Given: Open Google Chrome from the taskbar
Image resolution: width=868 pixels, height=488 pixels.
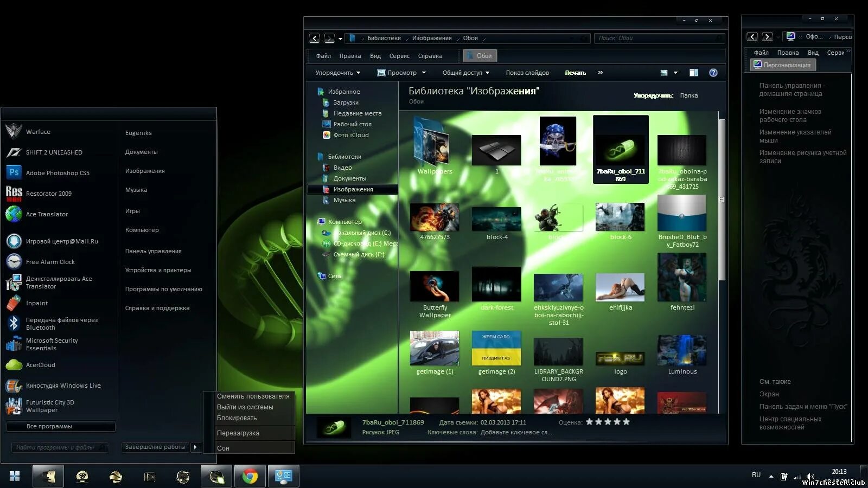Looking at the screenshot, I should click(250, 477).
